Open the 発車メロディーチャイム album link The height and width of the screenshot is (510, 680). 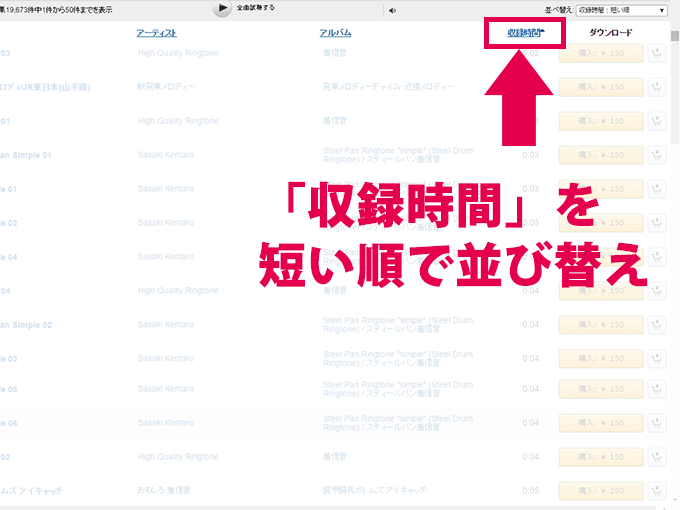click(387, 87)
